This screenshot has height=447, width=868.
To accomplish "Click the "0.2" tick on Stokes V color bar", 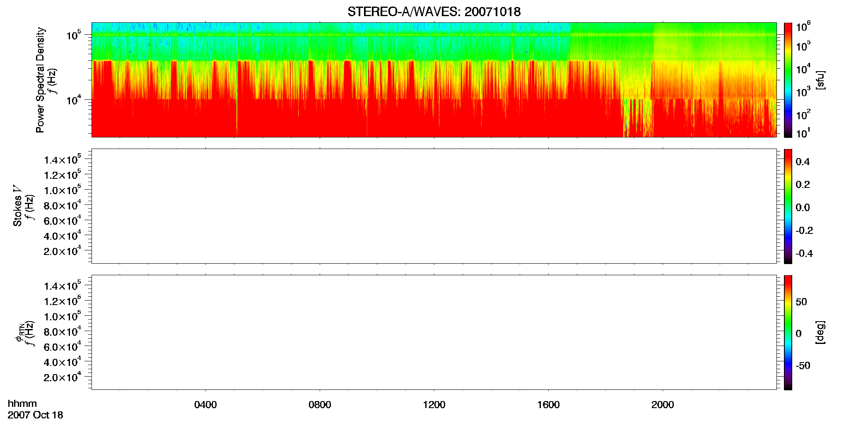I will pos(803,185).
